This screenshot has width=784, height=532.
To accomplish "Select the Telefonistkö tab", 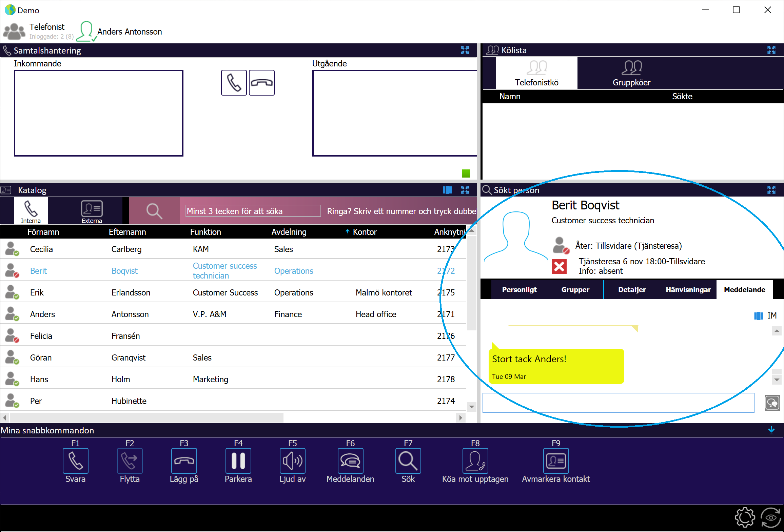I will click(x=536, y=73).
